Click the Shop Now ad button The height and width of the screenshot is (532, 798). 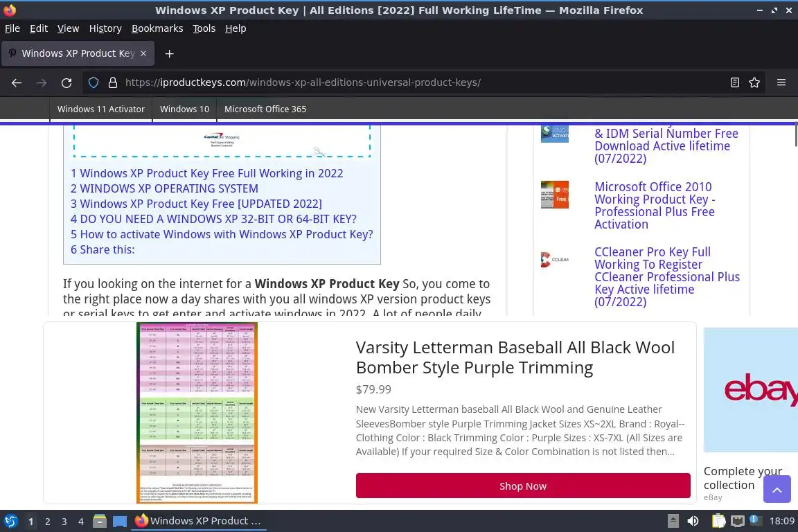tap(523, 486)
